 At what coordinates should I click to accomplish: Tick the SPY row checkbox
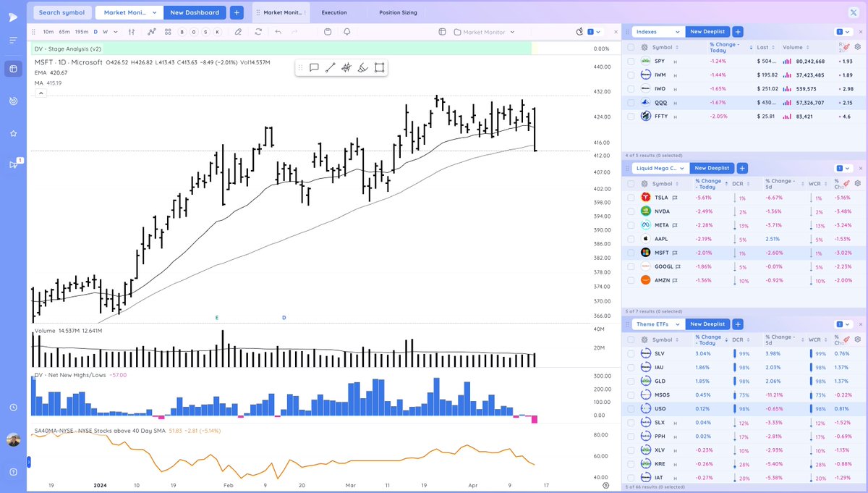coord(631,61)
